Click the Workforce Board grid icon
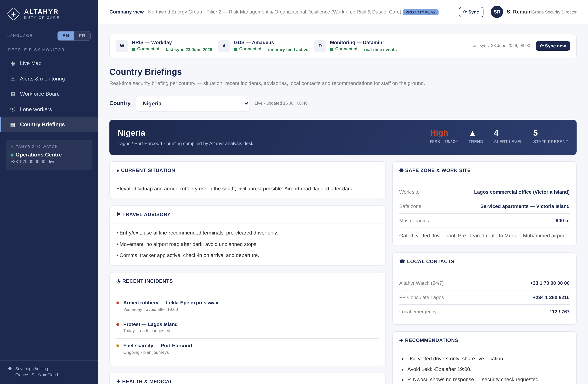Image resolution: width=588 pixels, height=384 pixels. tap(13, 94)
